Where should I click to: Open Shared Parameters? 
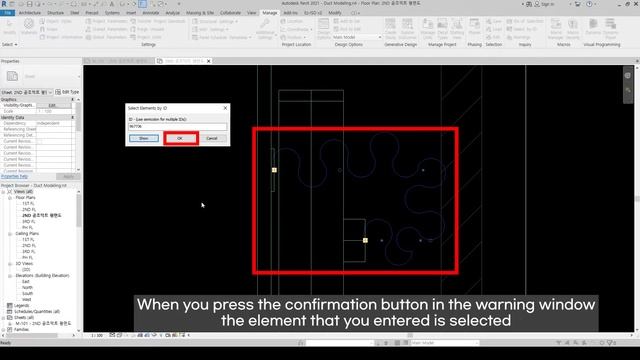[x=107, y=29]
